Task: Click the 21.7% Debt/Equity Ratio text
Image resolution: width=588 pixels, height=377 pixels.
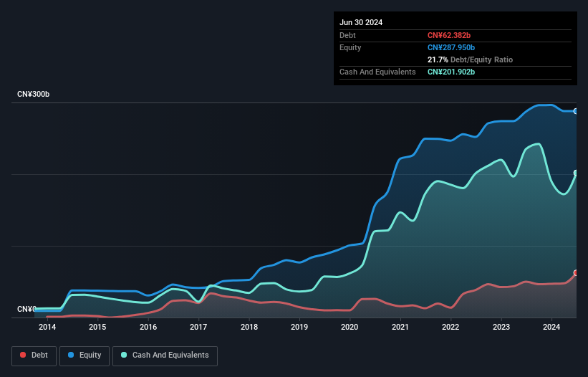Action: click(x=470, y=59)
